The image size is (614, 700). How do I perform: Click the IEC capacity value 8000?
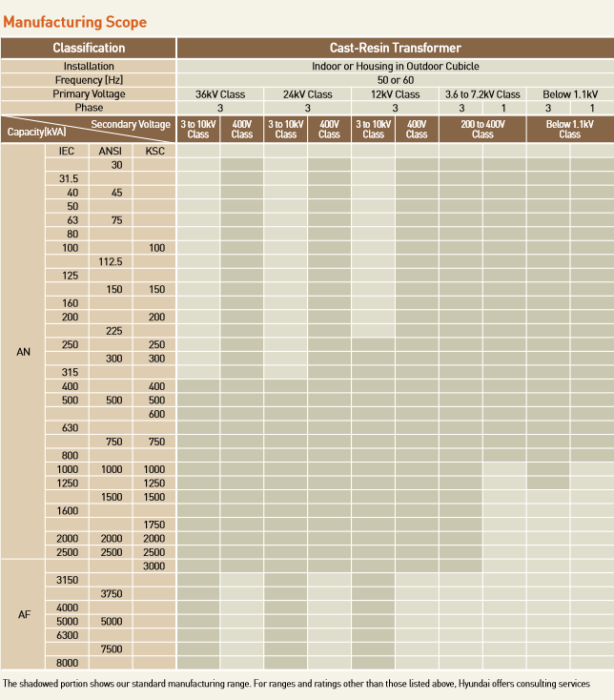(68, 663)
